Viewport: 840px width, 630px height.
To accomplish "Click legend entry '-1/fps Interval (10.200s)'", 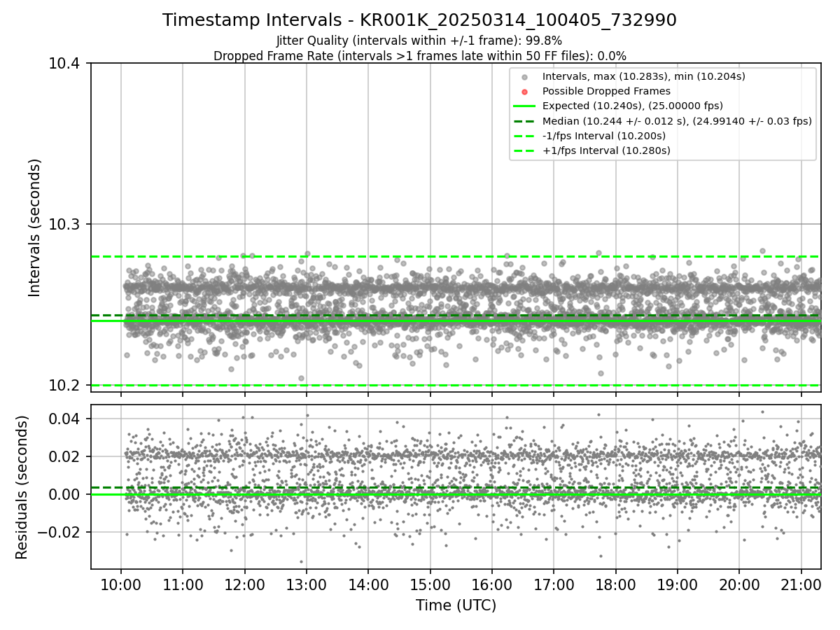I will (x=604, y=136).
